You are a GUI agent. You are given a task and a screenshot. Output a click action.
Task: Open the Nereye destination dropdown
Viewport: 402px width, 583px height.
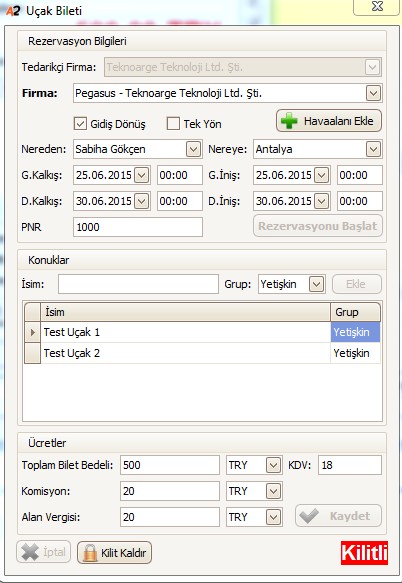point(373,149)
